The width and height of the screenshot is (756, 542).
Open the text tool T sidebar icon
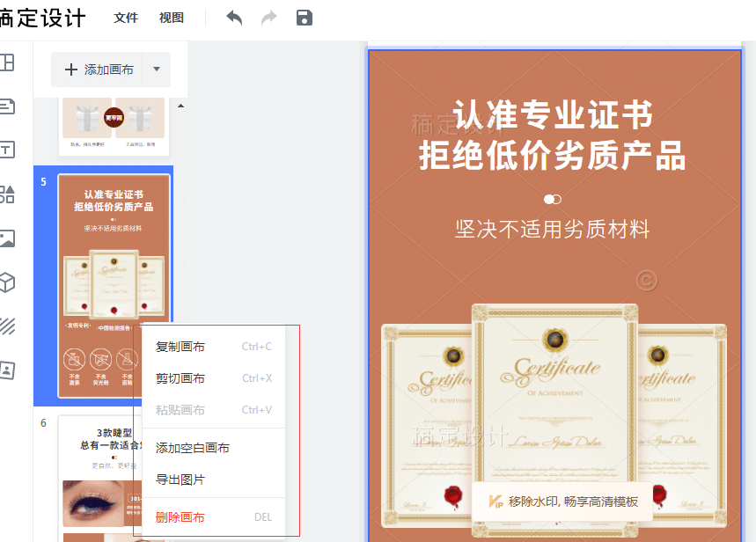7,150
